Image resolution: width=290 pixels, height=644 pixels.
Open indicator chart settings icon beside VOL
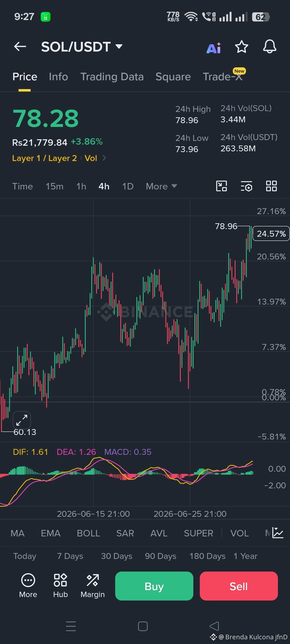(x=278, y=533)
